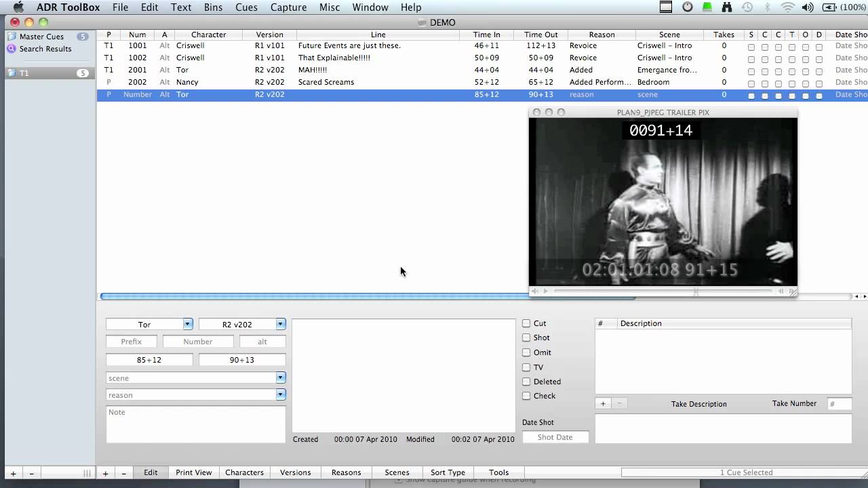
Task: Click the video preview scrub slider
Action: pos(663,291)
